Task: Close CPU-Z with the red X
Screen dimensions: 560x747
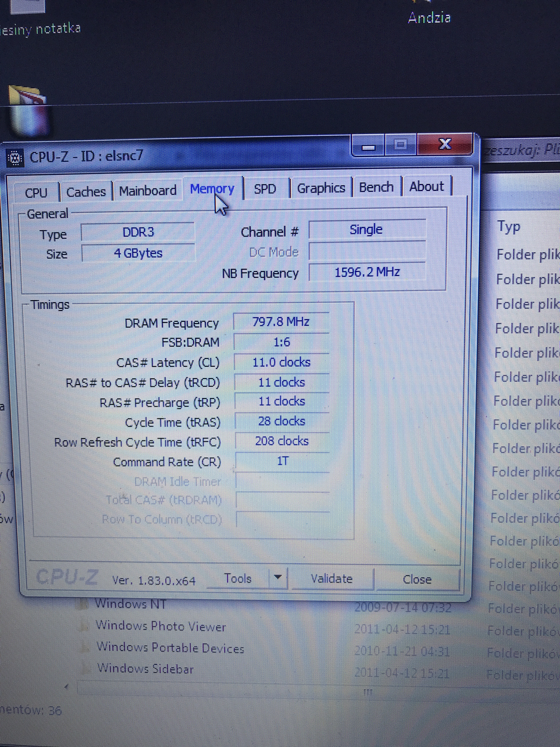Action: (445, 144)
